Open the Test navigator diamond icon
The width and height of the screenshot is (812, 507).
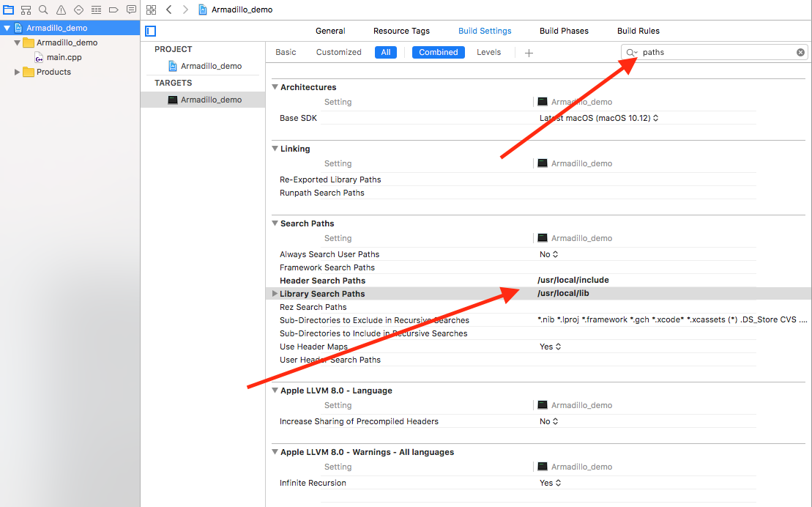79,10
